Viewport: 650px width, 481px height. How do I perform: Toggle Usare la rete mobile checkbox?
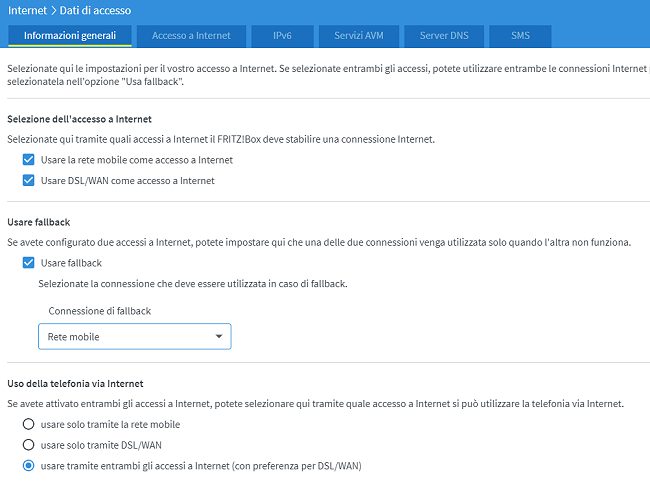tap(29, 160)
